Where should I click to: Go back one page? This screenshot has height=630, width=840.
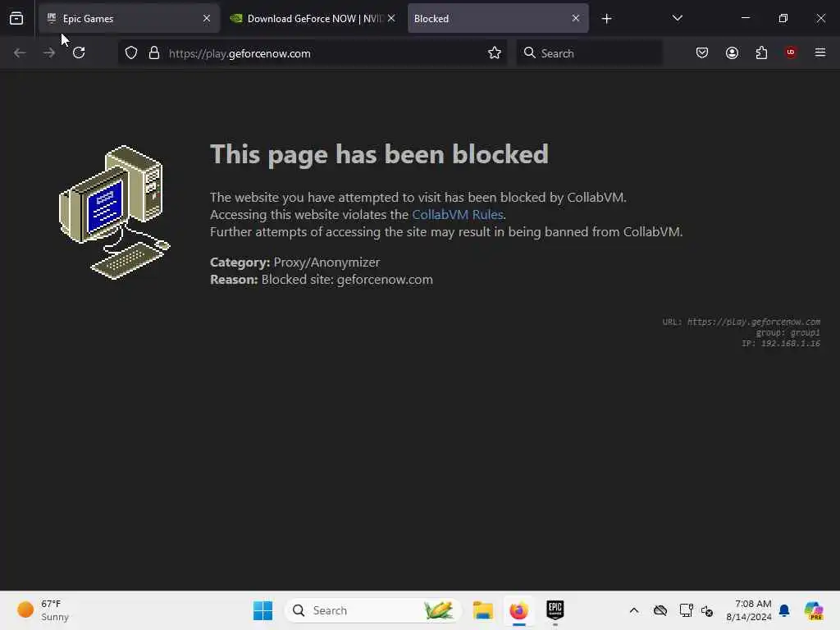[20, 52]
